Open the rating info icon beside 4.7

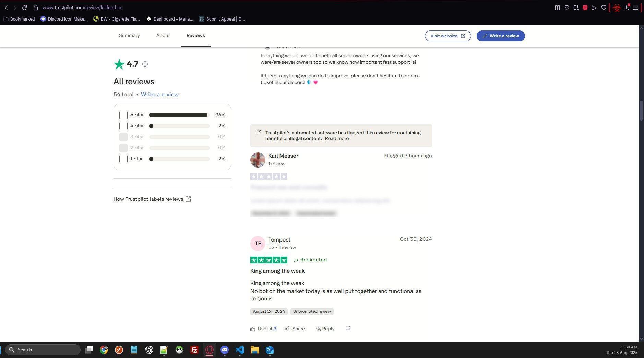(x=145, y=64)
